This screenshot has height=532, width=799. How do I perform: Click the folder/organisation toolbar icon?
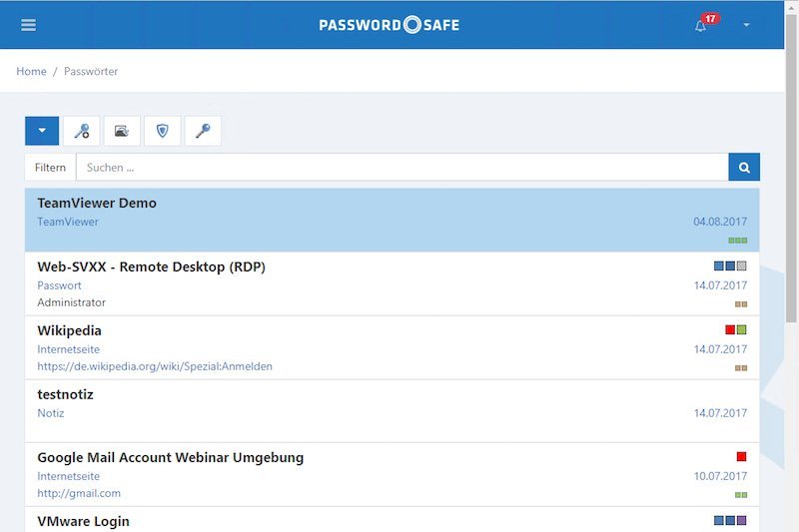coord(122,131)
